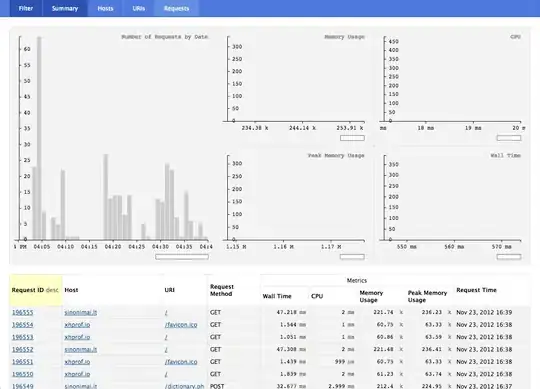This screenshot has width=540, height=389.
Task: Click the sinonimai.lt host in first row
Action: point(81,313)
